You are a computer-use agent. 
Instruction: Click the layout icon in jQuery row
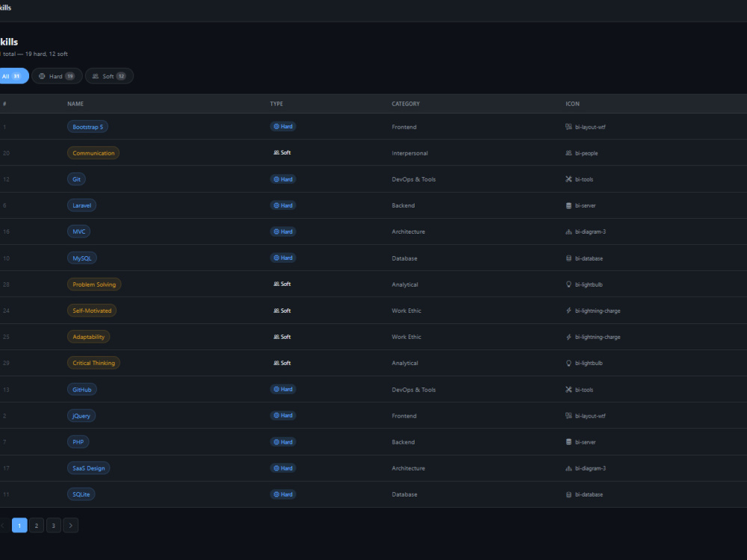[x=568, y=416]
